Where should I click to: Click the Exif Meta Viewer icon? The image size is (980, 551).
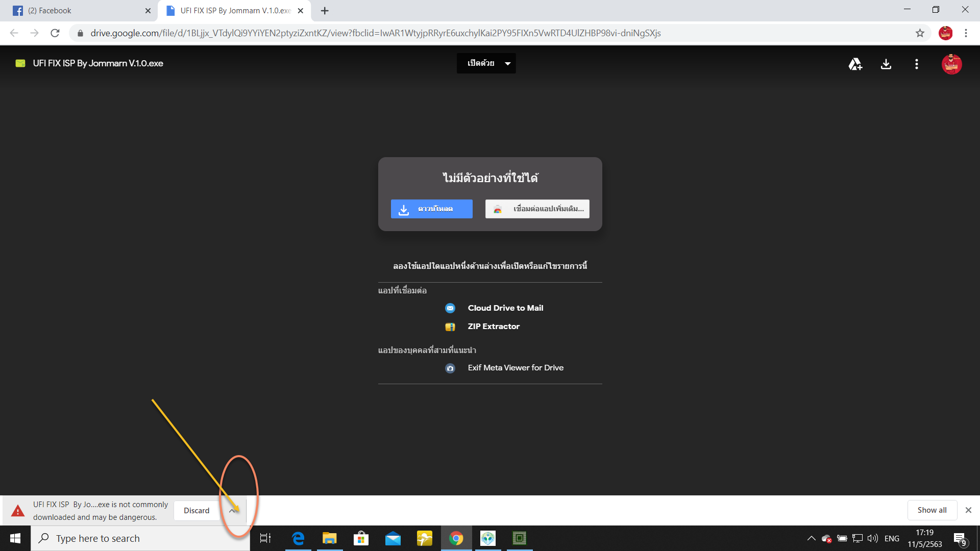[450, 368]
